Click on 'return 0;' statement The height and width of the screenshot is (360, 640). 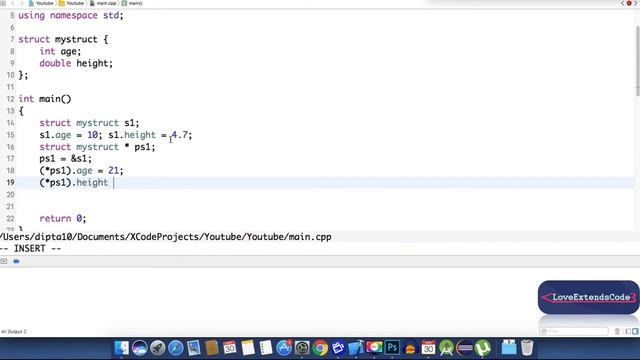[63, 218]
